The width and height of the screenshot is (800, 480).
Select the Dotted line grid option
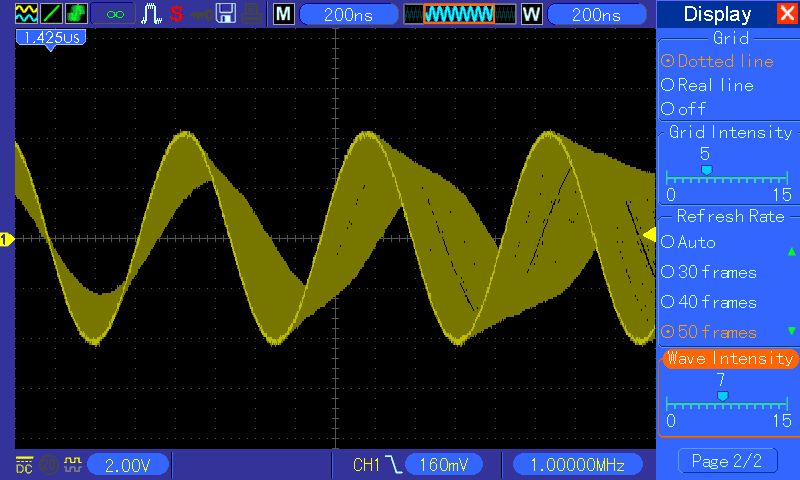coord(717,61)
